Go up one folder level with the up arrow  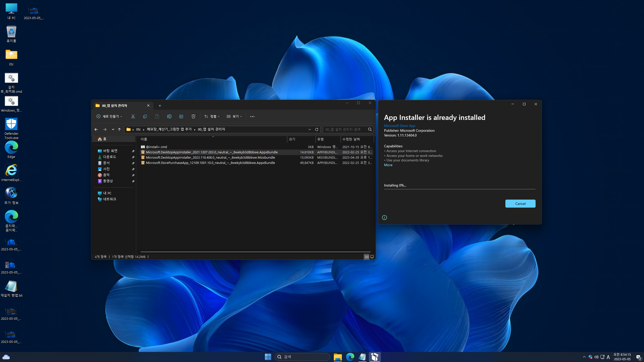(119, 129)
